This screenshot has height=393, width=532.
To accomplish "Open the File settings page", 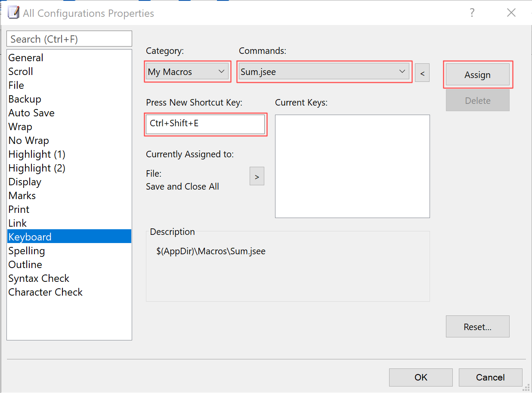I will click(x=69, y=85).
